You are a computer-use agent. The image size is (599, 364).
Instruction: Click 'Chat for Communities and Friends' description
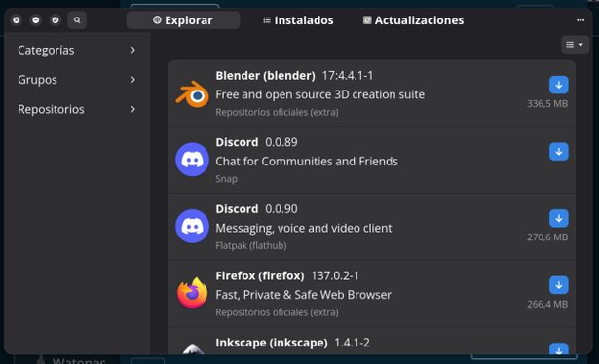307,162
